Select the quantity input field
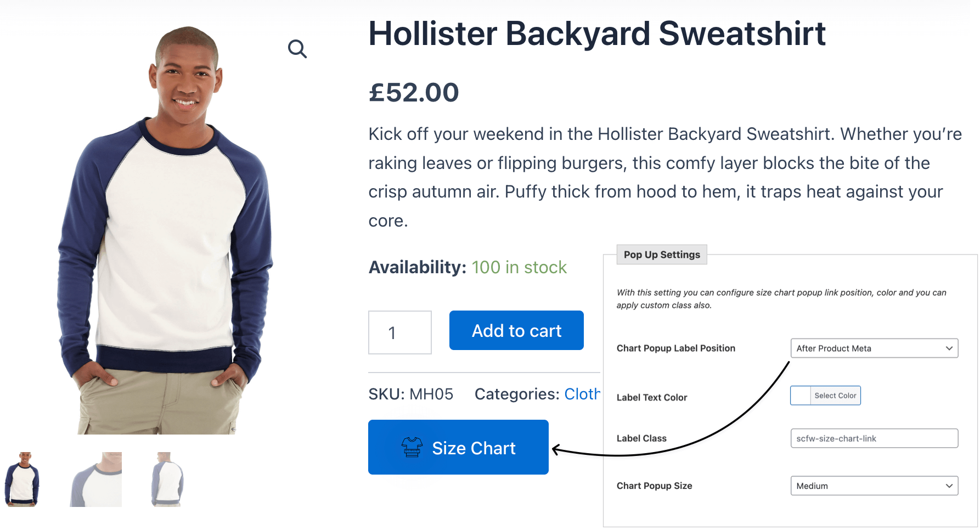The height and width of the screenshot is (530, 980). coord(399,332)
